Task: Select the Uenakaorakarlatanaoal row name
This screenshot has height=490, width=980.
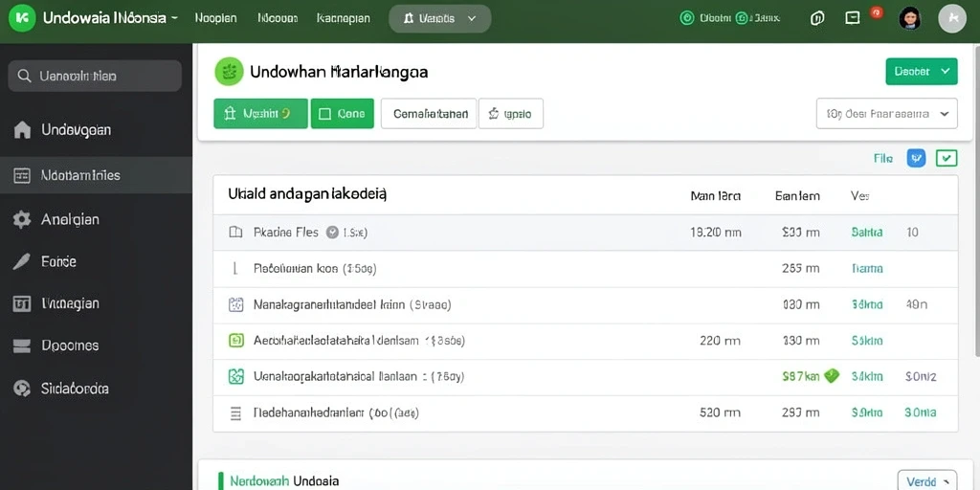Action: pos(358,376)
